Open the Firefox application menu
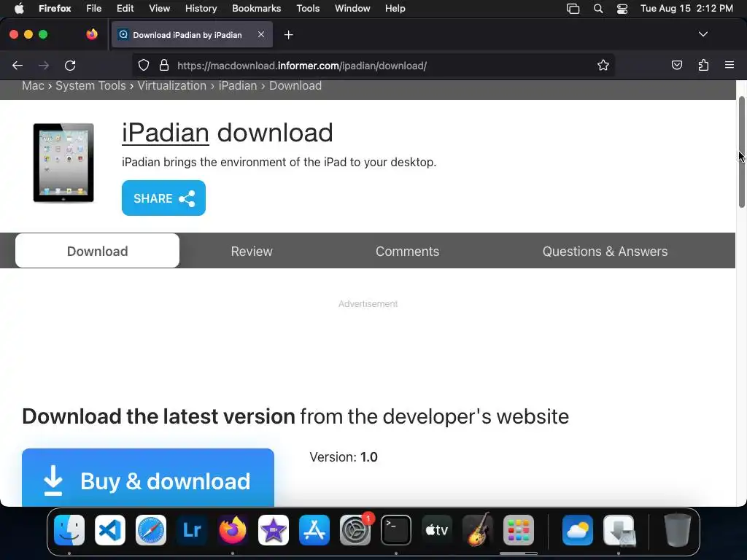Image resolution: width=747 pixels, height=560 pixels. pyautogui.click(x=55, y=9)
